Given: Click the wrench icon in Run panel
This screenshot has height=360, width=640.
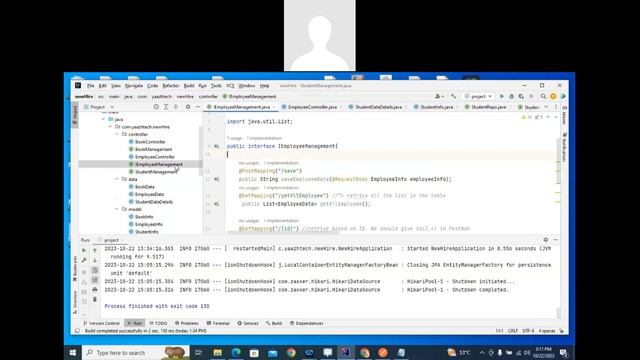Looking at the screenshot, I should (x=84, y=260).
